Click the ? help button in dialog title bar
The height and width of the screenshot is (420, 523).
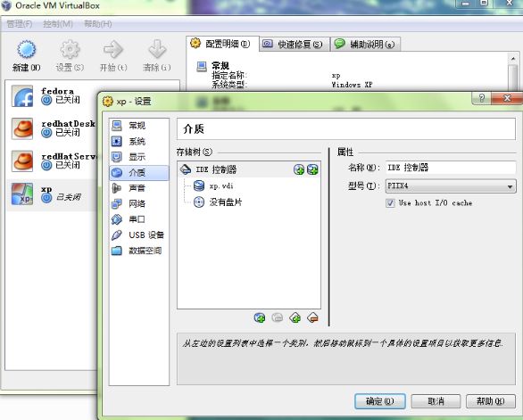tap(482, 98)
